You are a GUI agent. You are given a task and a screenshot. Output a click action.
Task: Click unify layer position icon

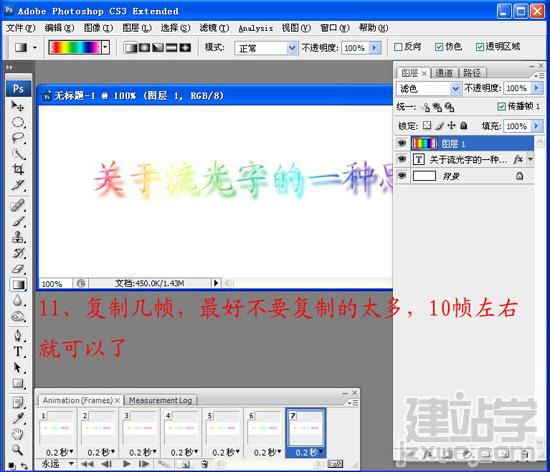click(x=425, y=107)
